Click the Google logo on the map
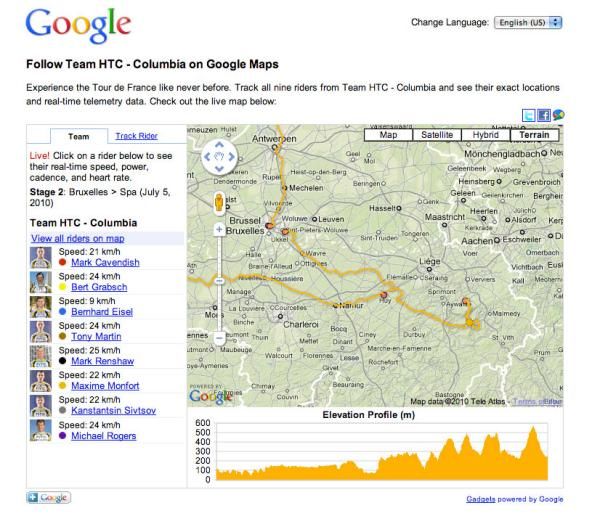Image resolution: width=600 pixels, height=524 pixels. (x=211, y=396)
